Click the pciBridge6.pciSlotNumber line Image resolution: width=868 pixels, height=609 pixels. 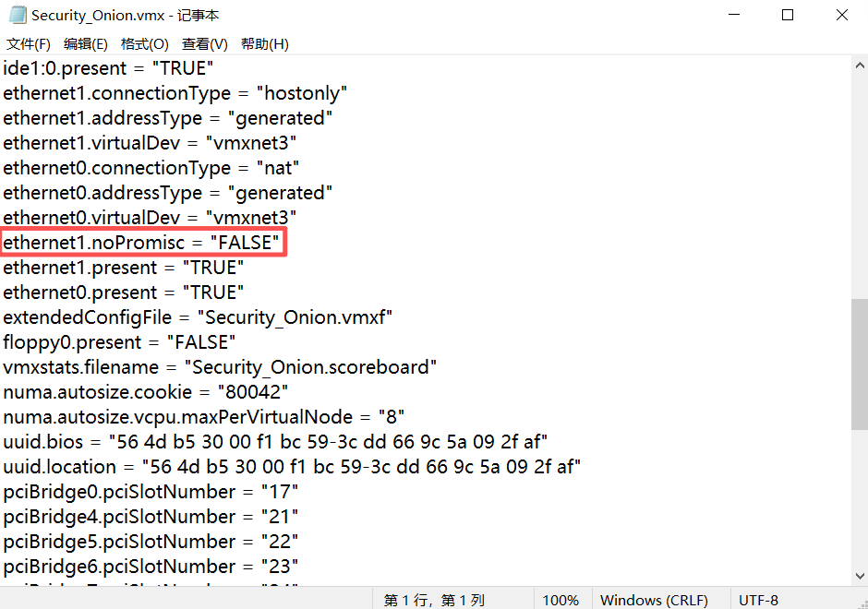(151, 566)
